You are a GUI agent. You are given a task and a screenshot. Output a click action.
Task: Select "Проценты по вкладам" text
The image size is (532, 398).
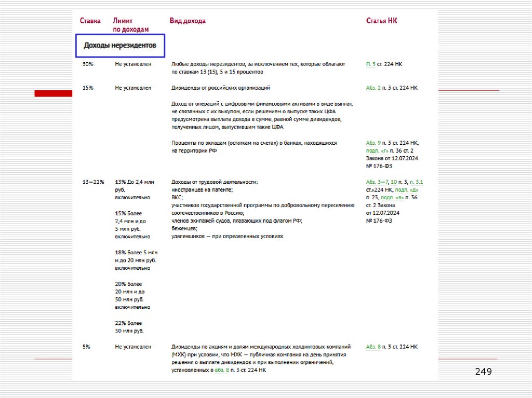[199, 143]
